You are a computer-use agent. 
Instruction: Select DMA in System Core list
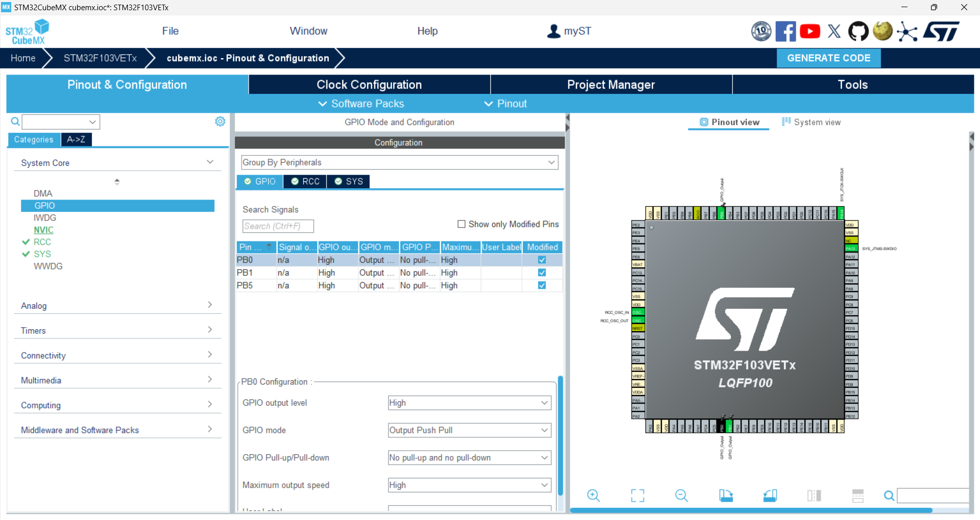pyautogui.click(x=43, y=193)
